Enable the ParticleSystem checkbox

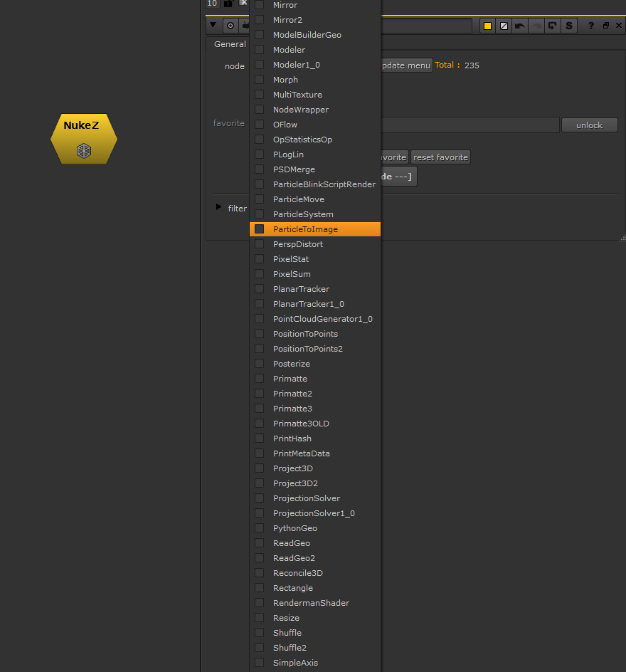click(x=260, y=214)
